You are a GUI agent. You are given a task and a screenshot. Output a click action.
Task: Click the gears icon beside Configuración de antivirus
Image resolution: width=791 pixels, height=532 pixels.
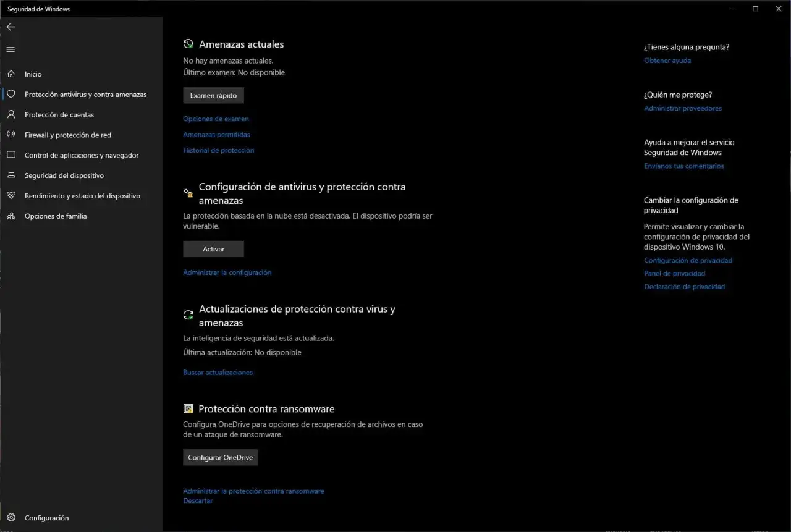tap(188, 193)
